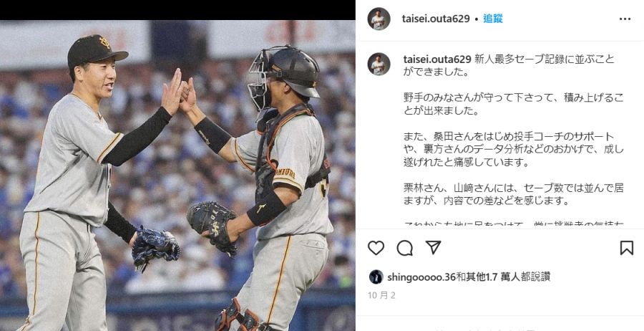Click the caption paragraph mentioning 桑田さん
Image resolution: width=644 pixels, height=331 pixels.
tap(513, 150)
